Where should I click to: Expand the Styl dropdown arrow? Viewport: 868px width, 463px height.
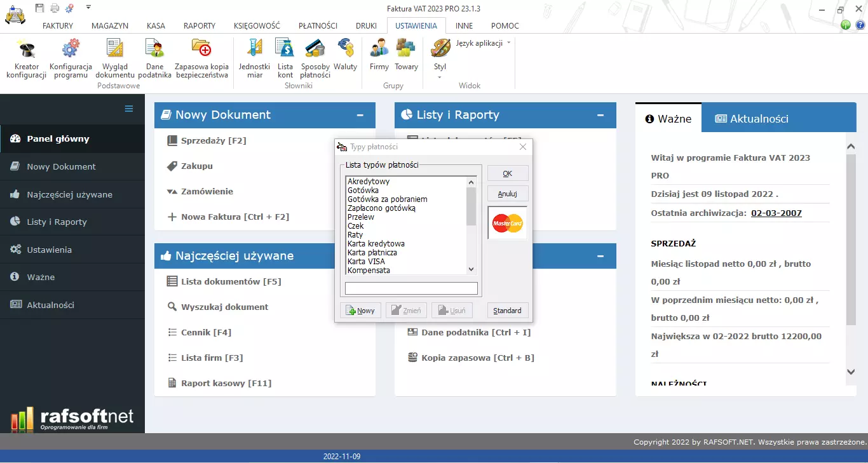439,76
